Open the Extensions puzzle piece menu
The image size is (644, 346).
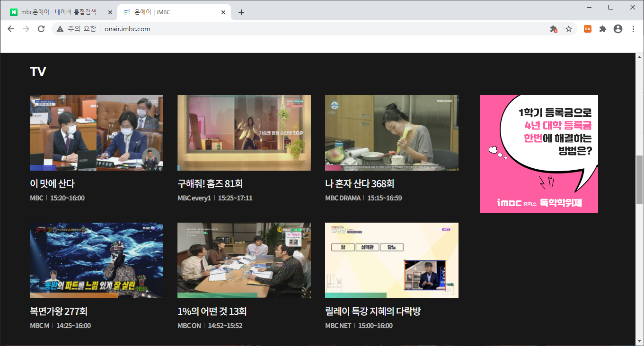coord(603,29)
